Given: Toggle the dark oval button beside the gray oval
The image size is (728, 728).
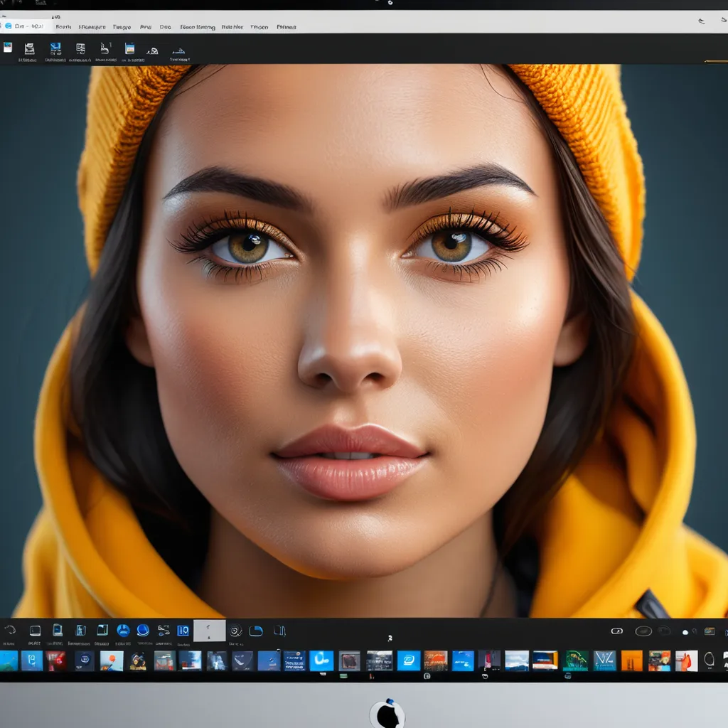Looking at the screenshot, I should click(x=665, y=631).
